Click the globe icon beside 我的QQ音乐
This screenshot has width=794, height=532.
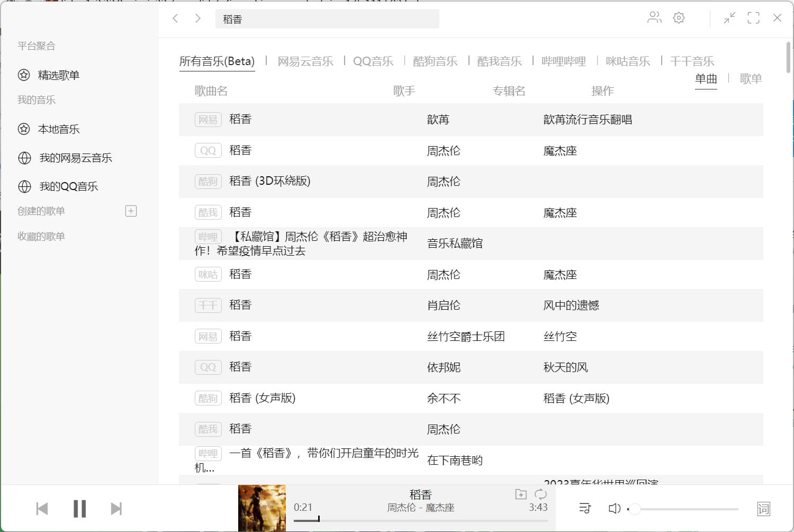click(x=24, y=186)
